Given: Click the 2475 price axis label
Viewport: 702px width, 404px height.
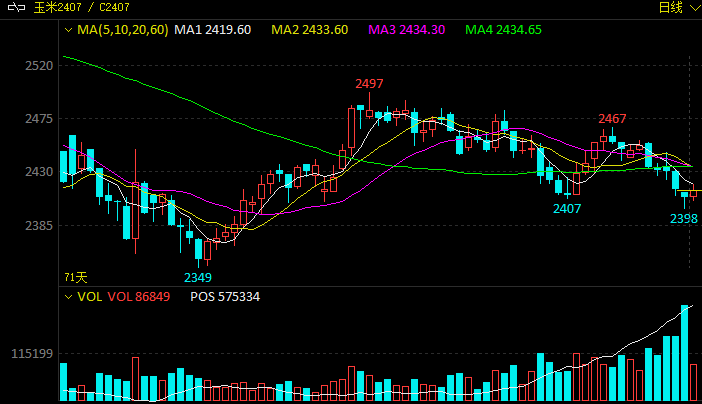Looking at the screenshot, I should (39, 119).
